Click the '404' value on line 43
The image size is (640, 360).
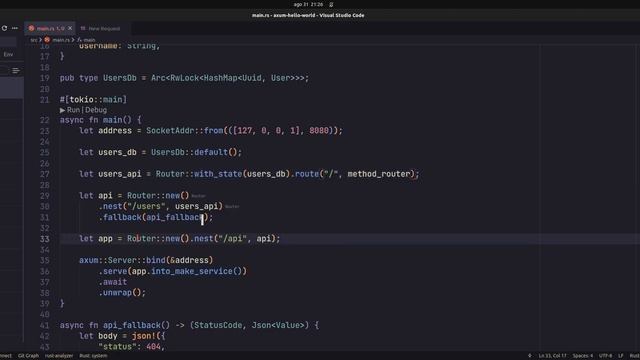tap(153, 347)
